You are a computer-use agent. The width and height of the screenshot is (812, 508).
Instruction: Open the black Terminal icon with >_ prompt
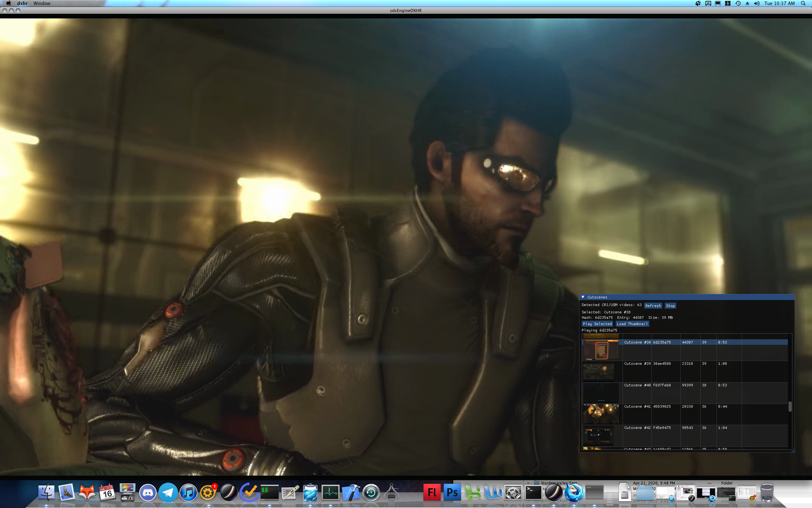(533, 492)
